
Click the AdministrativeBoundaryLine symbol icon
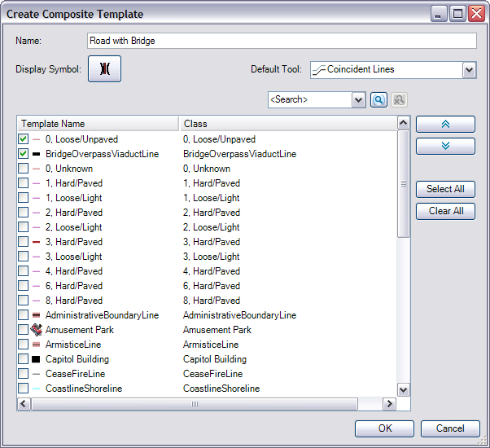coord(36,315)
